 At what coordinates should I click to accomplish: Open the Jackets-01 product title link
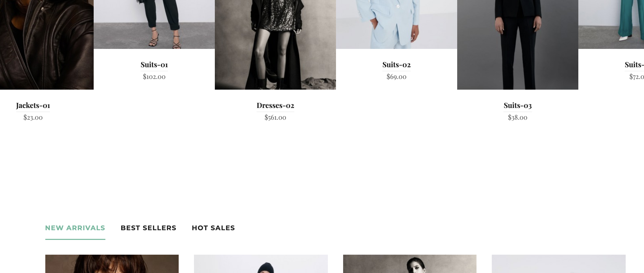pos(33,105)
